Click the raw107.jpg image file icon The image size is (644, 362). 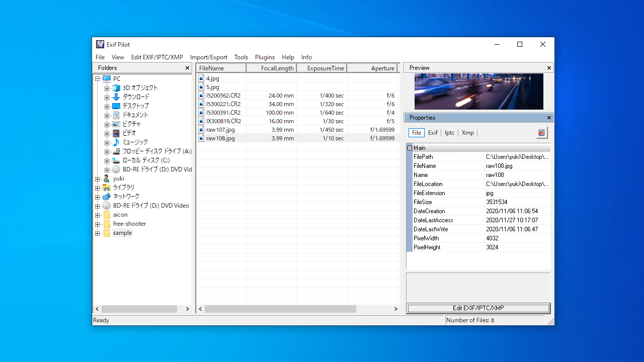pos(202,129)
